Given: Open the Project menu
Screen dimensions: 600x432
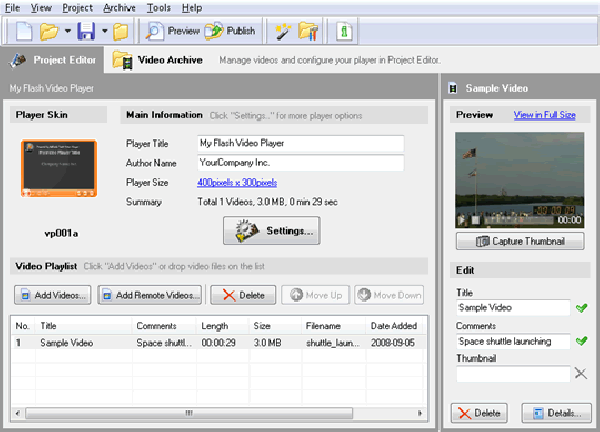Looking at the screenshot, I should [x=78, y=8].
